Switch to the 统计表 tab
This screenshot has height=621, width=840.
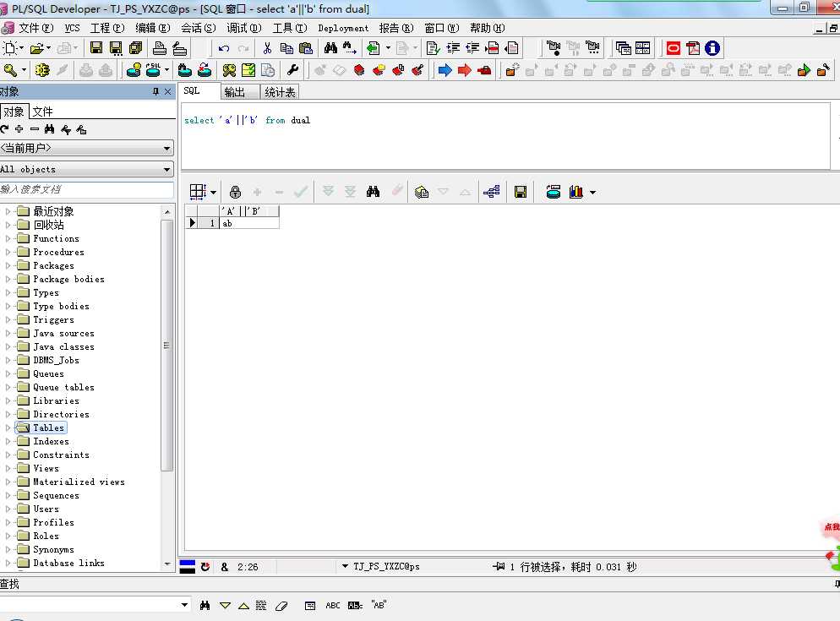(280, 92)
